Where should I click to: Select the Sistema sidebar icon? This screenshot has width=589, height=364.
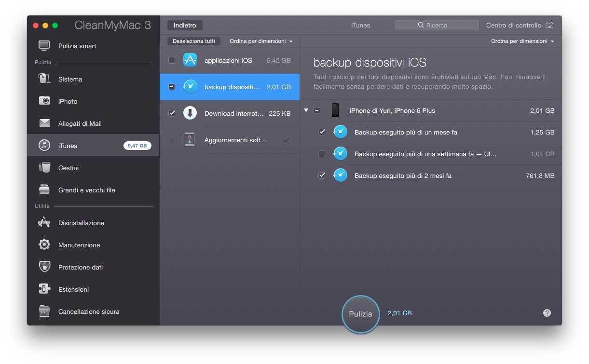(44, 79)
